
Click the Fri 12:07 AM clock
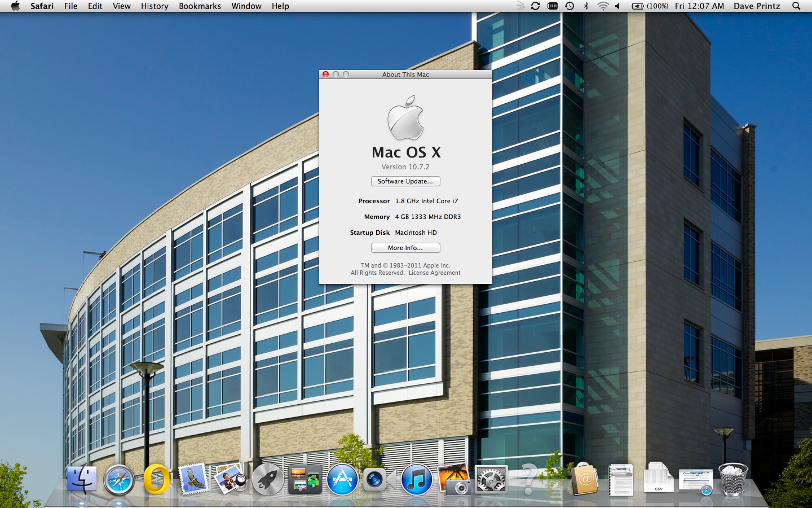[x=699, y=6]
